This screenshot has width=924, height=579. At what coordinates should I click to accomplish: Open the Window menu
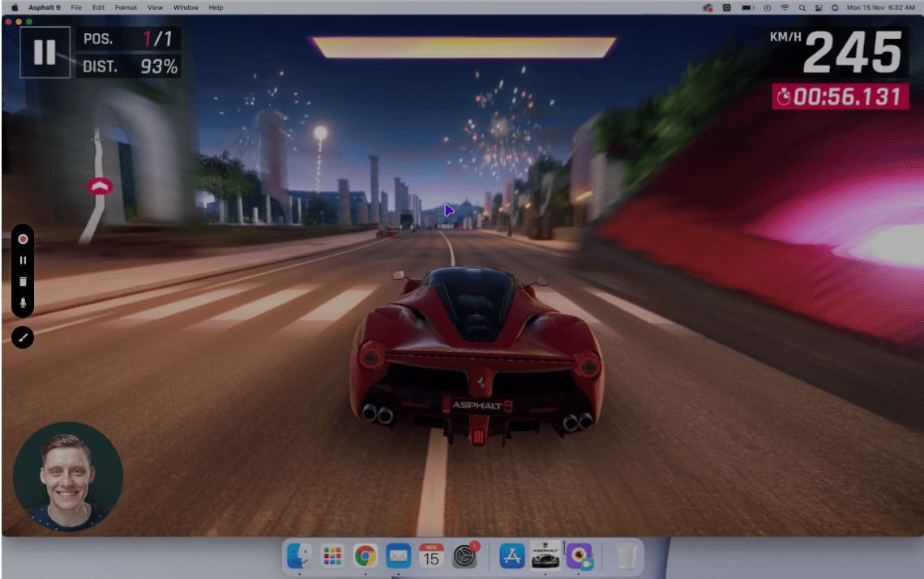coord(186,7)
